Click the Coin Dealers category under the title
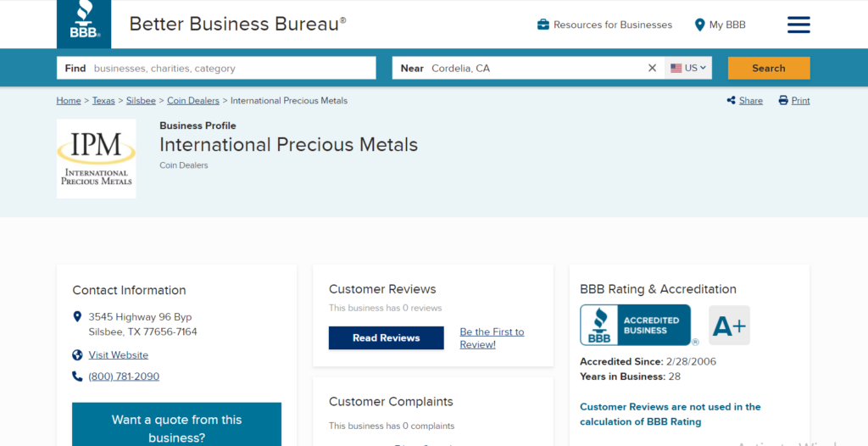Image resolution: width=868 pixels, height=446 pixels. pos(184,165)
